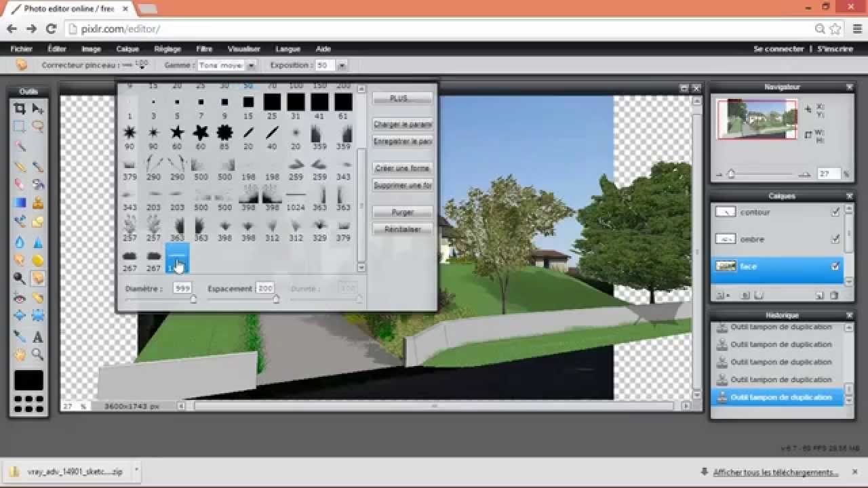This screenshot has height=488, width=868.
Task: Click the Purger button
Action: (403, 212)
